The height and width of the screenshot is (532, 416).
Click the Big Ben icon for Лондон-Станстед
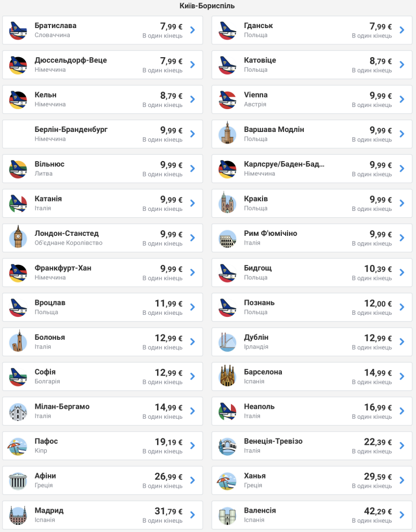(x=18, y=238)
